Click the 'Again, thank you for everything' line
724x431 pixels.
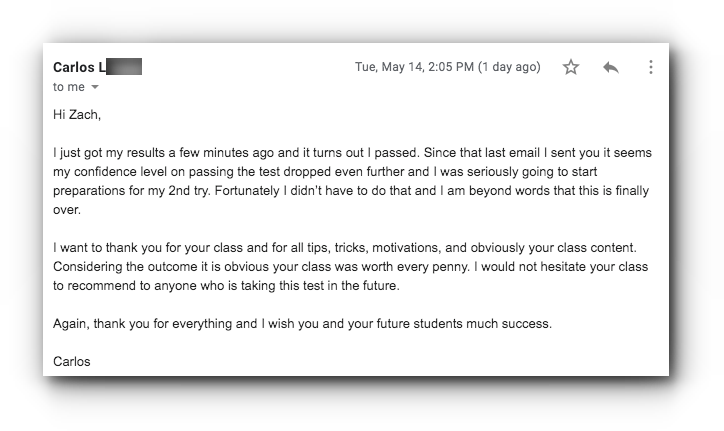pos(143,323)
